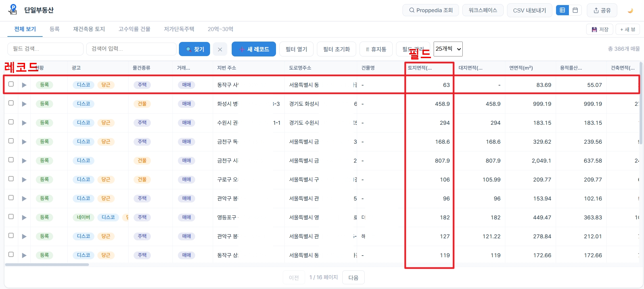Image resolution: width=644 pixels, height=289 pixels.
Task: Switch to calendar view icon
Action: coord(575,10)
